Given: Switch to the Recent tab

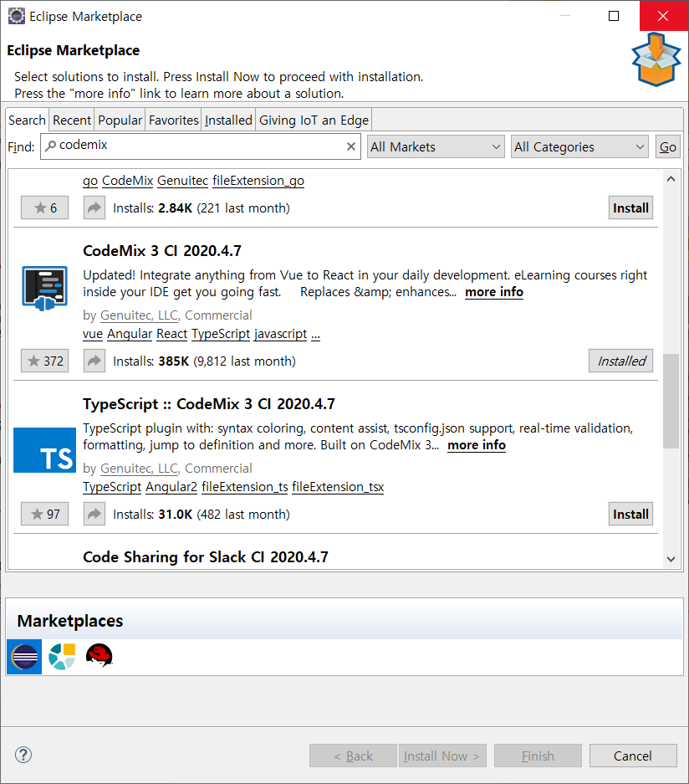Looking at the screenshot, I should [x=72, y=120].
